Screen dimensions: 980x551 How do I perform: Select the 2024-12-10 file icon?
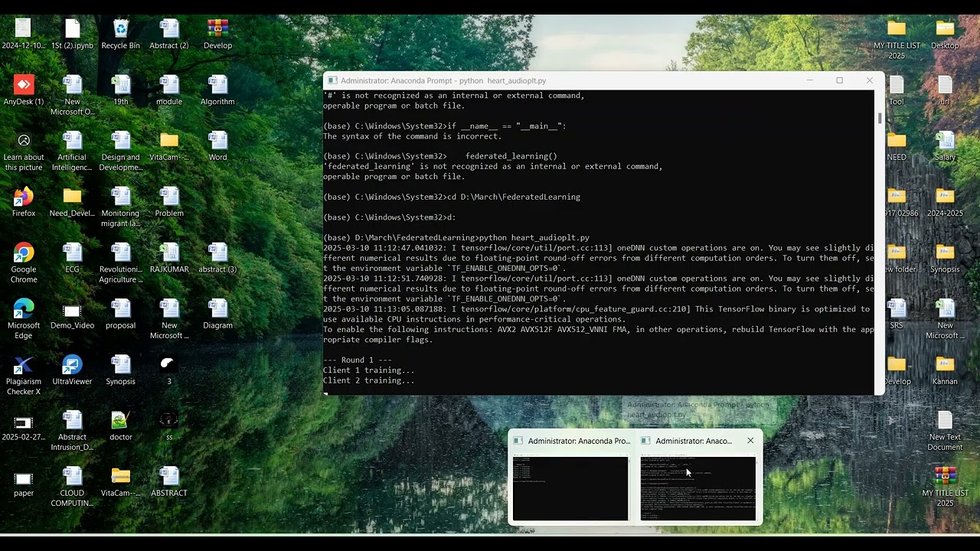(x=24, y=34)
